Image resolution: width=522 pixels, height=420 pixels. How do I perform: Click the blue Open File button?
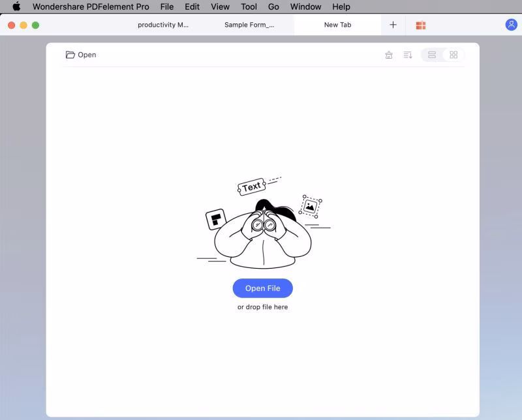click(x=263, y=288)
